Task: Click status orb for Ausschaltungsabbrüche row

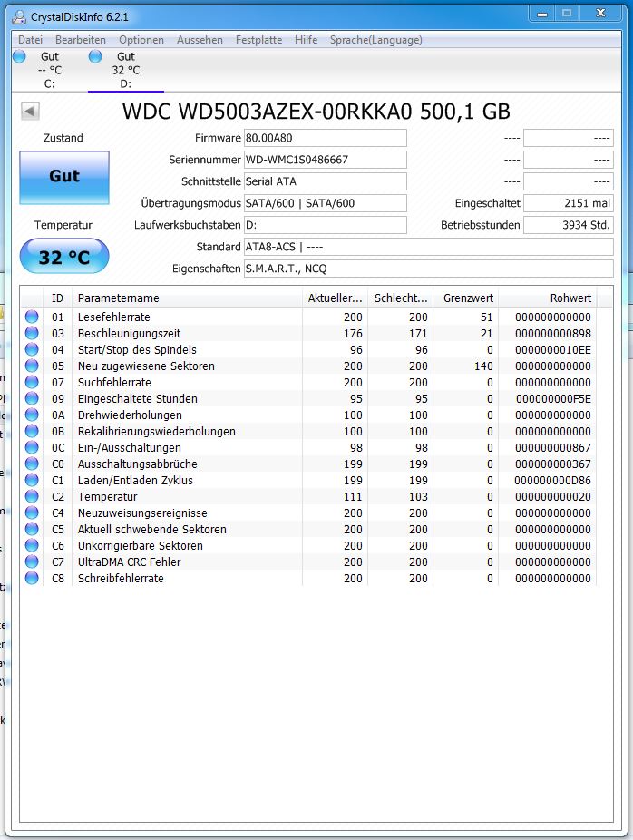Action: tap(32, 464)
